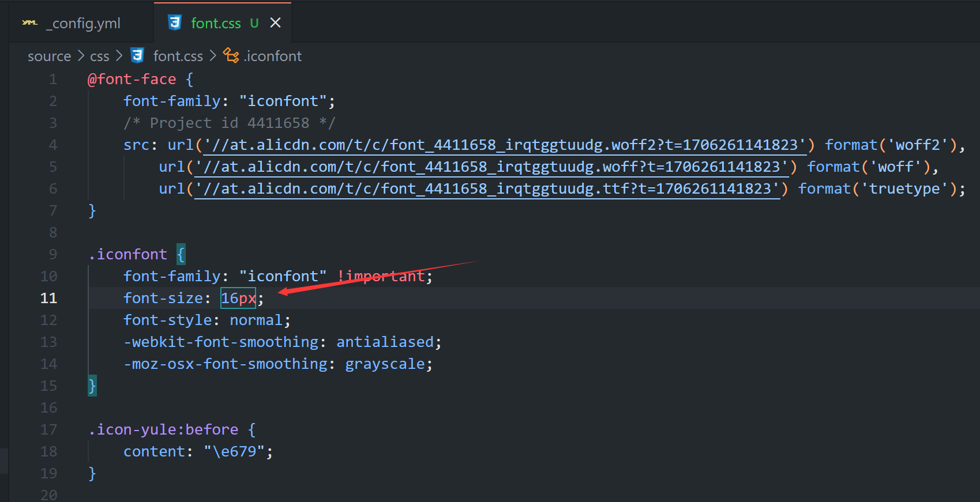Image resolution: width=980 pixels, height=502 pixels.
Task: Click the font-size property name
Action: coord(163,298)
